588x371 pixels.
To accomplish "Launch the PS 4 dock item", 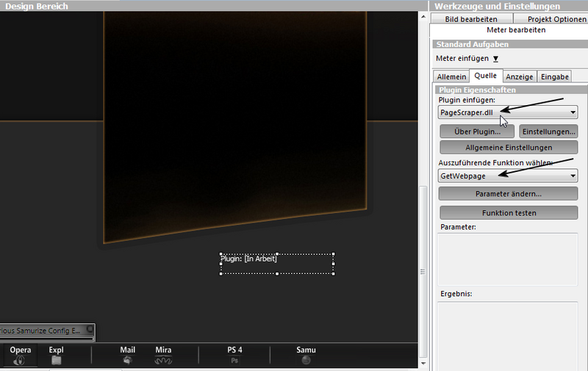I will [x=234, y=355].
